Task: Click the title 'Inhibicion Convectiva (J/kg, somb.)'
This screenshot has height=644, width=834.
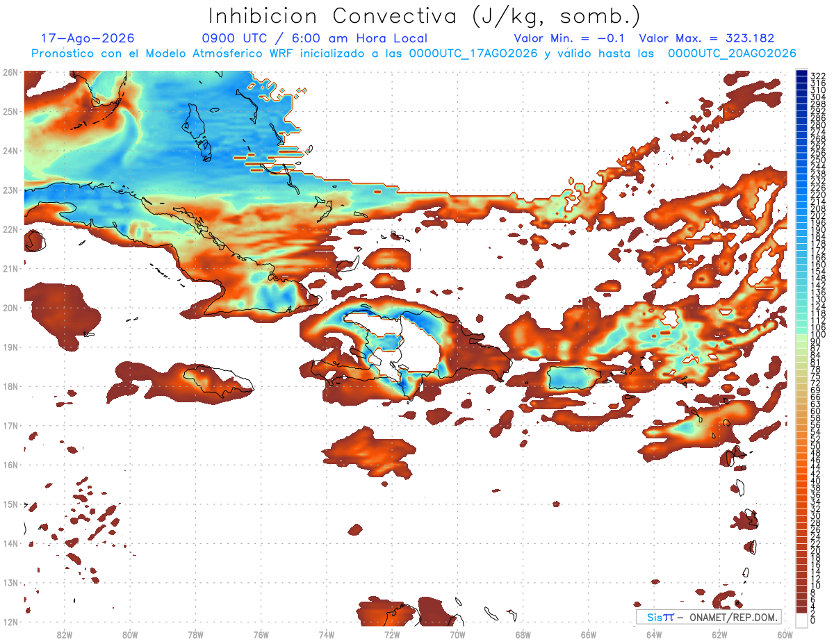Action: click(425, 16)
